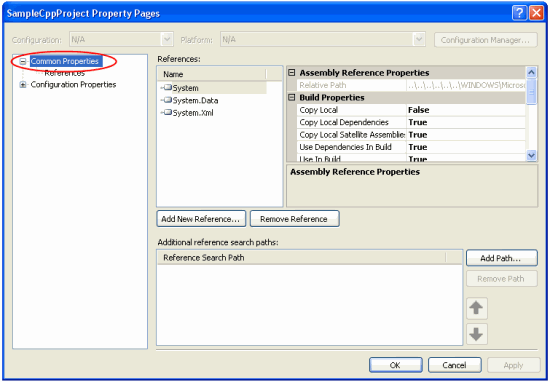
Task: Open the Configuration Manager
Action: [485, 40]
